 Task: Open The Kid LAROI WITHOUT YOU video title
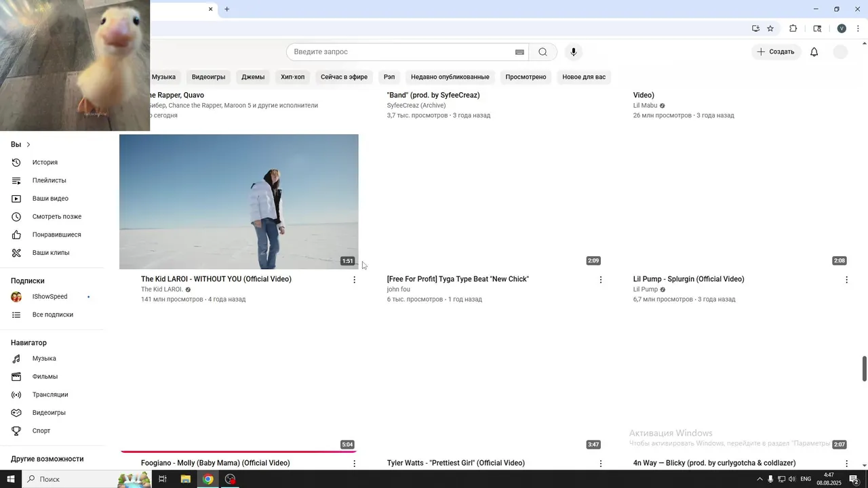tap(216, 279)
